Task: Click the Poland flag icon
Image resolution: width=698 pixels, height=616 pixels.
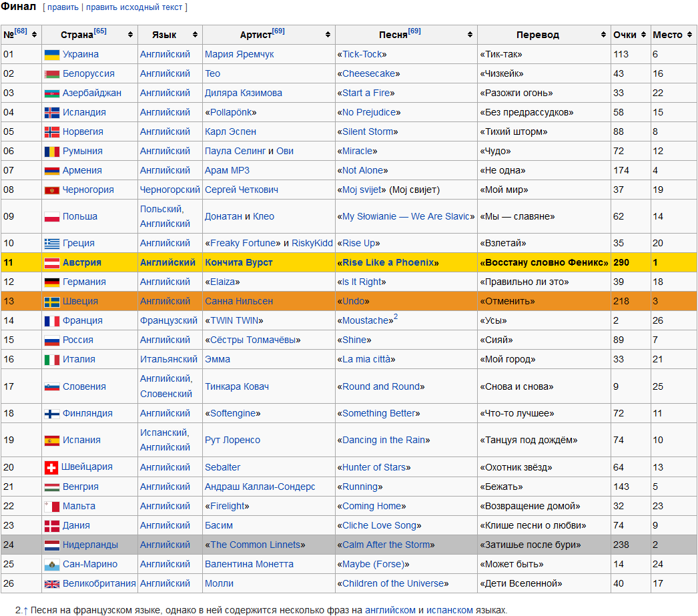Action: point(52,217)
